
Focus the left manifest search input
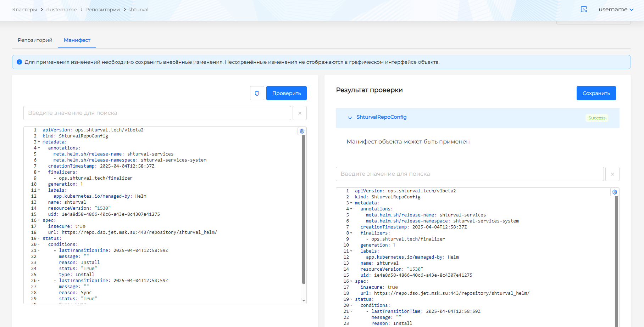point(157,113)
